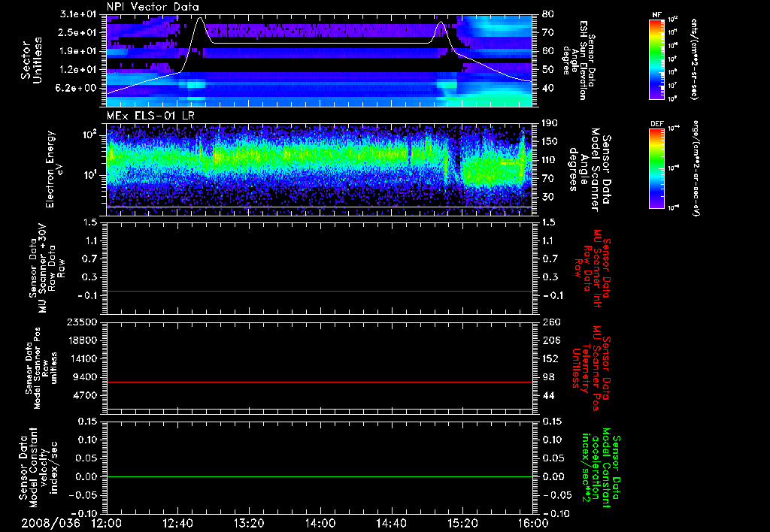The height and width of the screenshot is (532, 770).
Task: Click the '13:20' time axis label
Action: pyautogui.click(x=249, y=523)
